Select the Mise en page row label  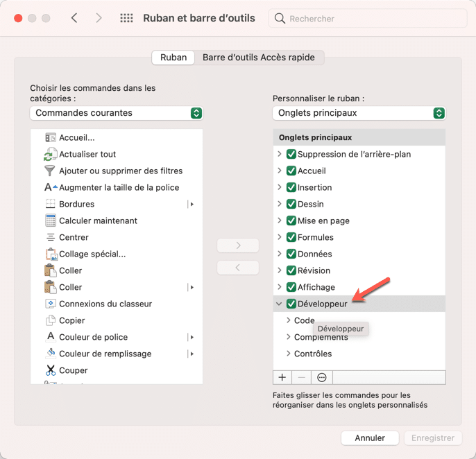[x=323, y=221]
